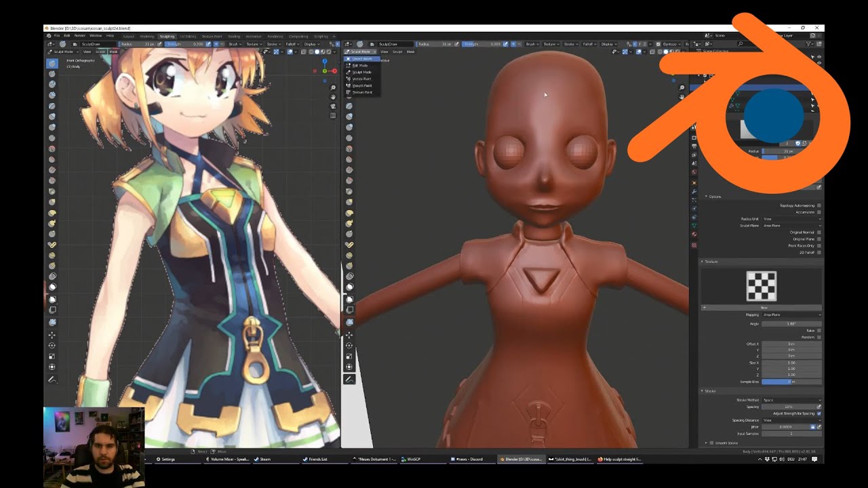
Task: Select the Mask brush in left viewport toolbar
Action: (52, 287)
